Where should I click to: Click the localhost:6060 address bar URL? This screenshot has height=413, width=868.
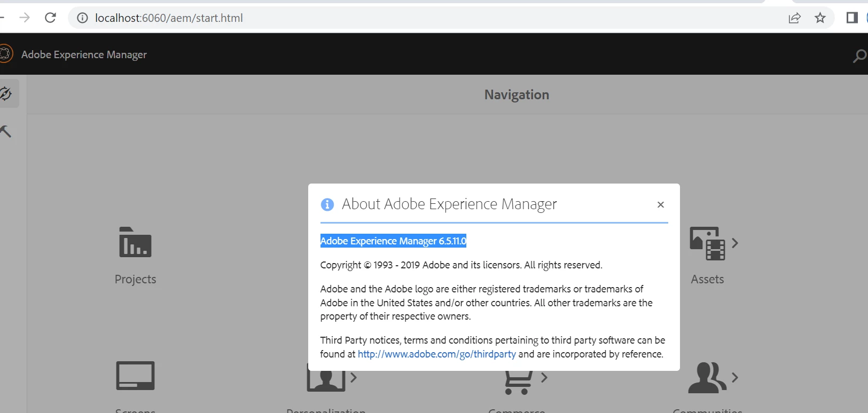[169, 18]
